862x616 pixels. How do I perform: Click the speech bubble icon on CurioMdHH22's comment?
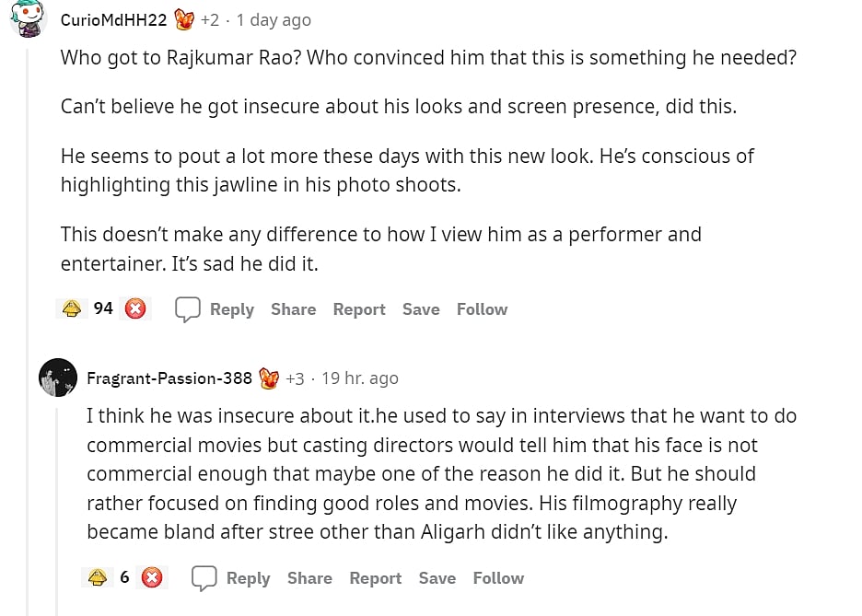click(x=188, y=309)
